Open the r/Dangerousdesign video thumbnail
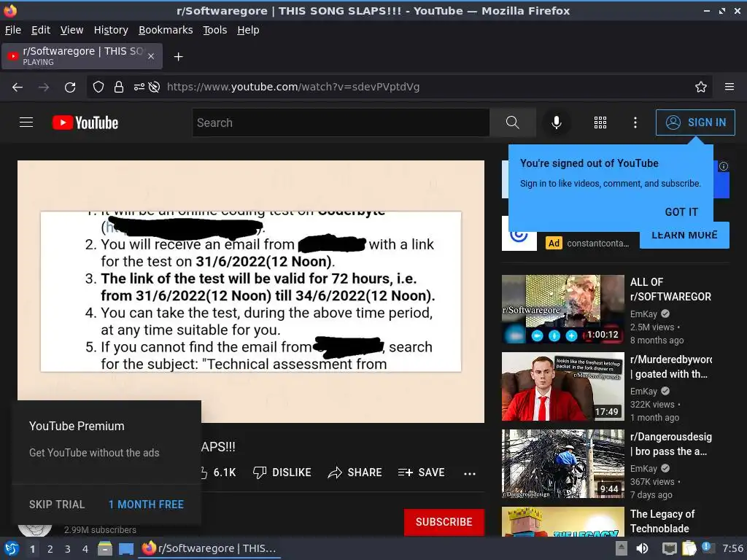The width and height of the screenshot is (747, 560). 562,464
